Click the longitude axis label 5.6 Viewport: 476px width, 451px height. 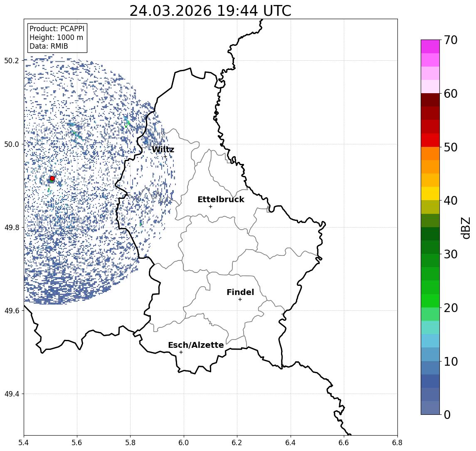click(x=77, y=443)
